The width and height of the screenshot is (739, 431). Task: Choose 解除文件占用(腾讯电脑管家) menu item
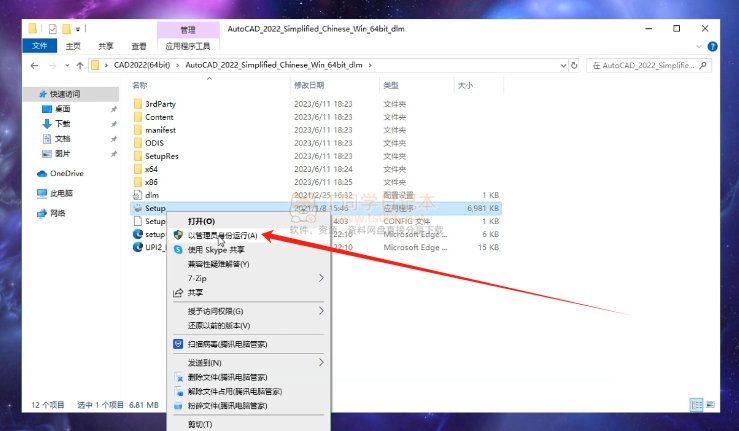click(235, 391)
